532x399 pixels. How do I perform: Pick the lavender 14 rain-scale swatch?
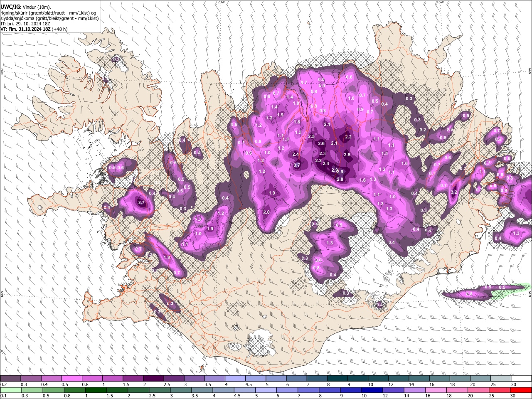(x=415, y=390)
